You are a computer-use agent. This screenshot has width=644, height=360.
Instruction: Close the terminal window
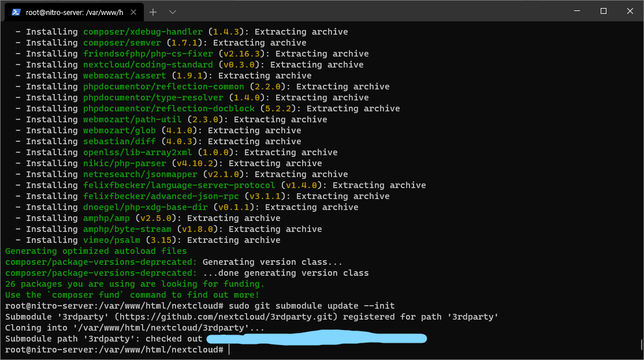point(630,10)
